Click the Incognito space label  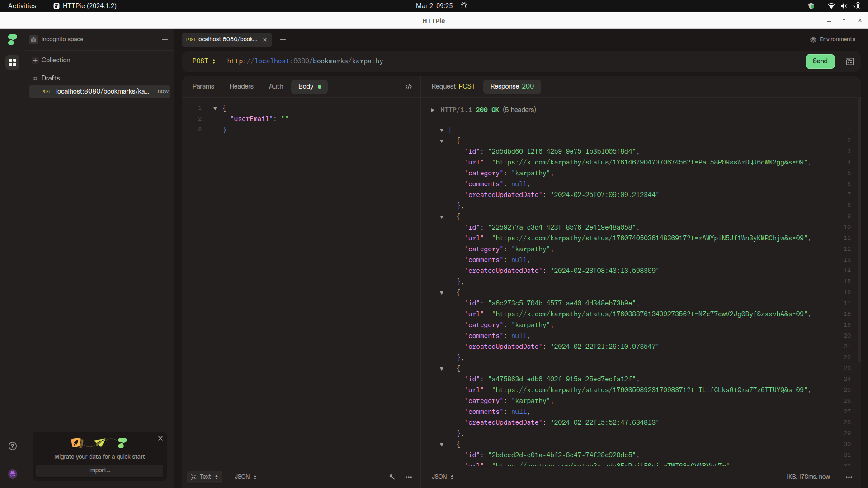(62, 39)
